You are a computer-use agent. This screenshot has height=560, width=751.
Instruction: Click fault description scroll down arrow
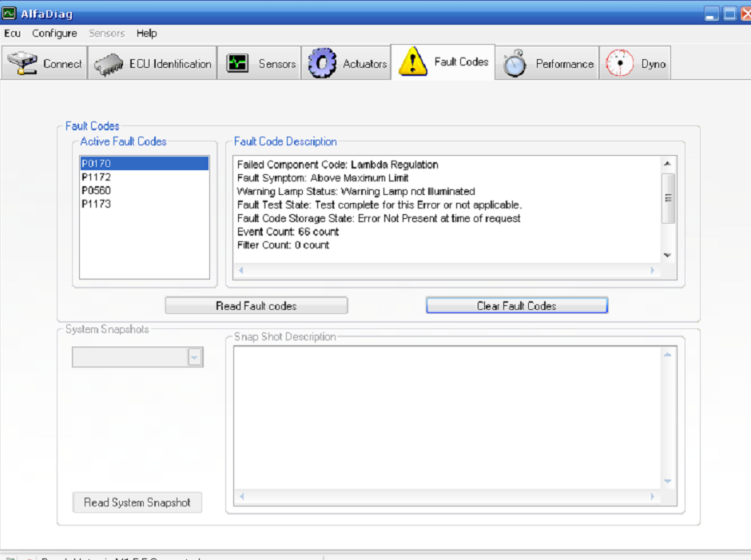pos(668,256)
